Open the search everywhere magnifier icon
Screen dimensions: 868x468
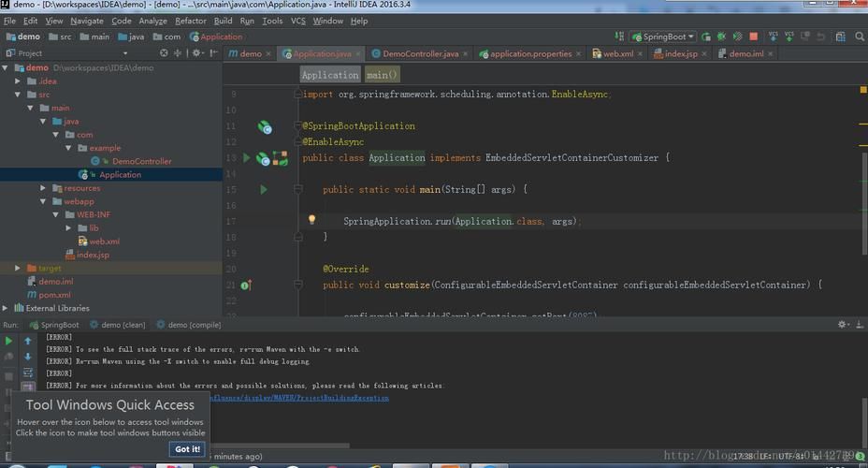point(859,37)
